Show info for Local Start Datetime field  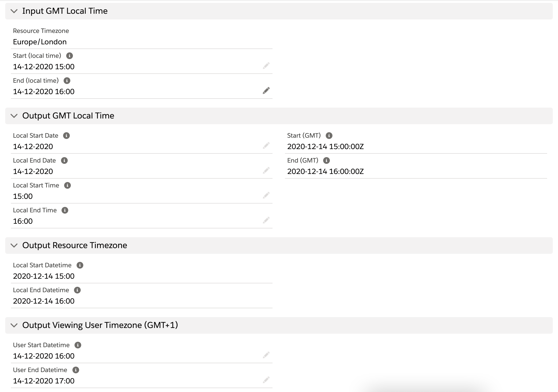point(80,265)
